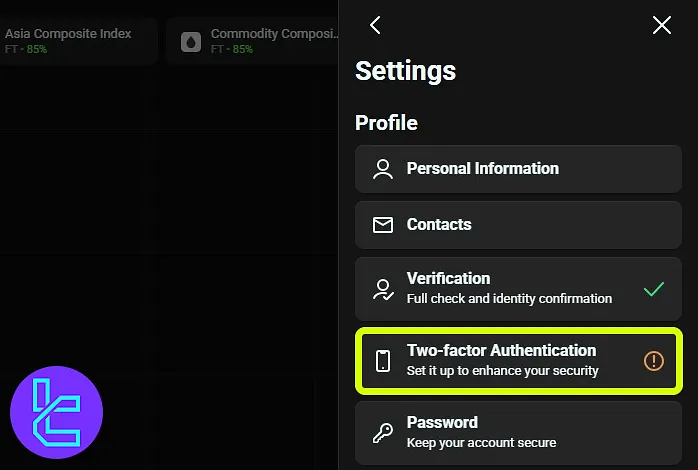698x470 pixels.
Task: Click the 'FT - 85%' label under Asia Composite Index
Action: pos(26,49)
